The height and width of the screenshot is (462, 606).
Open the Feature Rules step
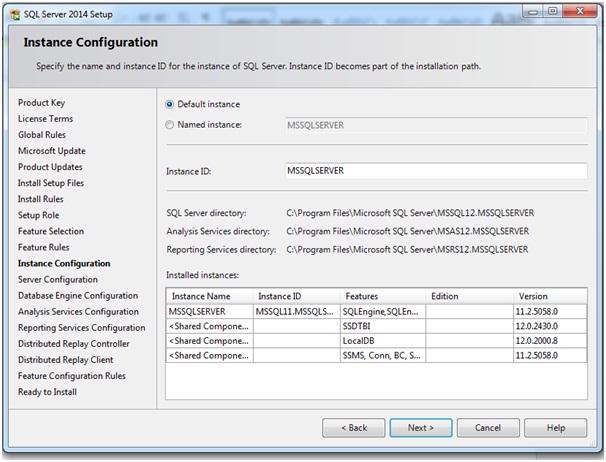tap(44, 247)
